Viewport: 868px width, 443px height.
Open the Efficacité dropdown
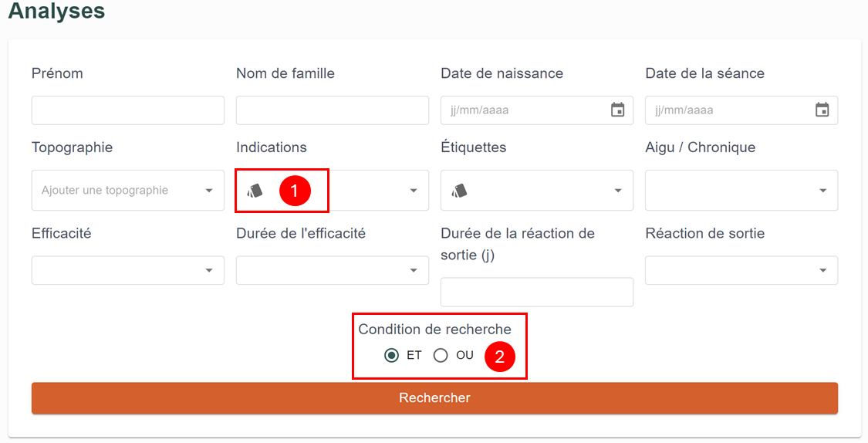point(128,270)
